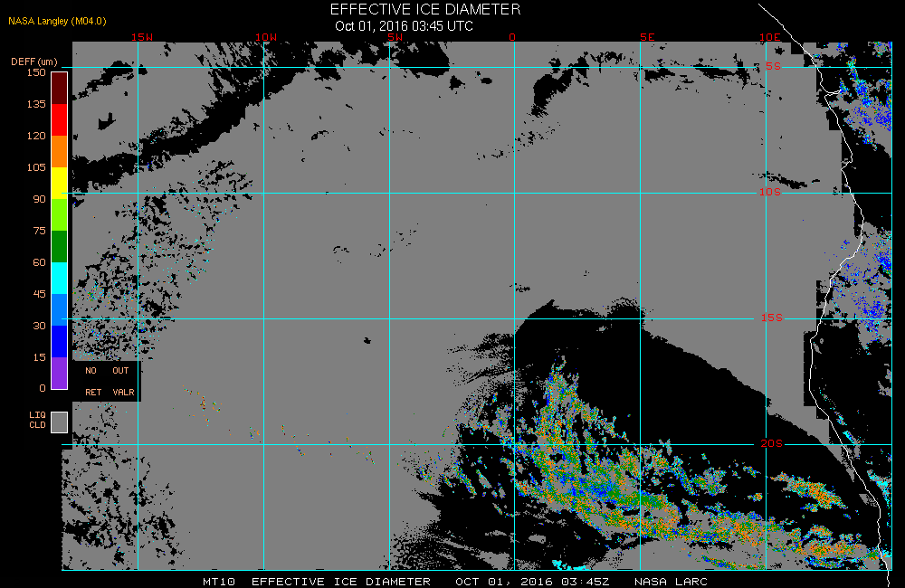
Task: Click the 90 value on the color scale
Action: coord(39,200)
